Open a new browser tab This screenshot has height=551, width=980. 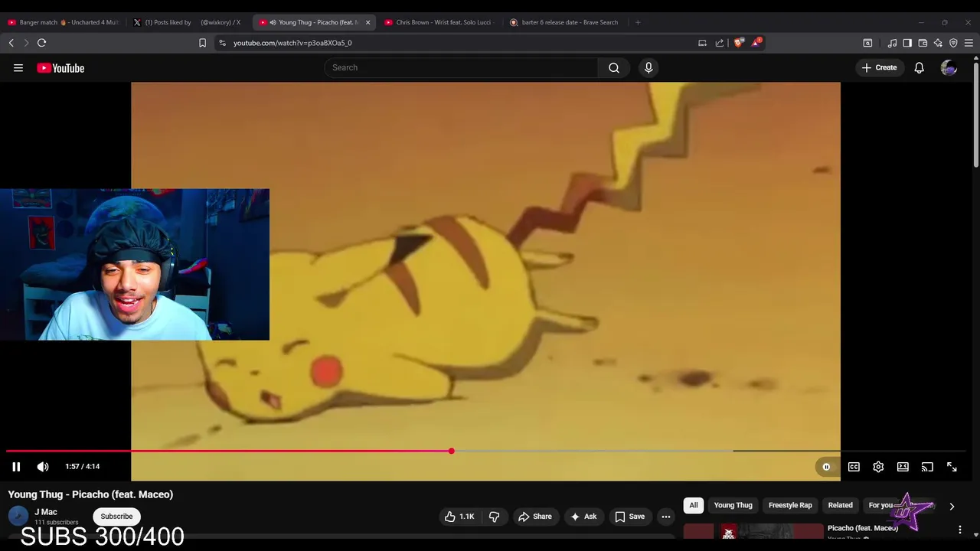[638, 22]
